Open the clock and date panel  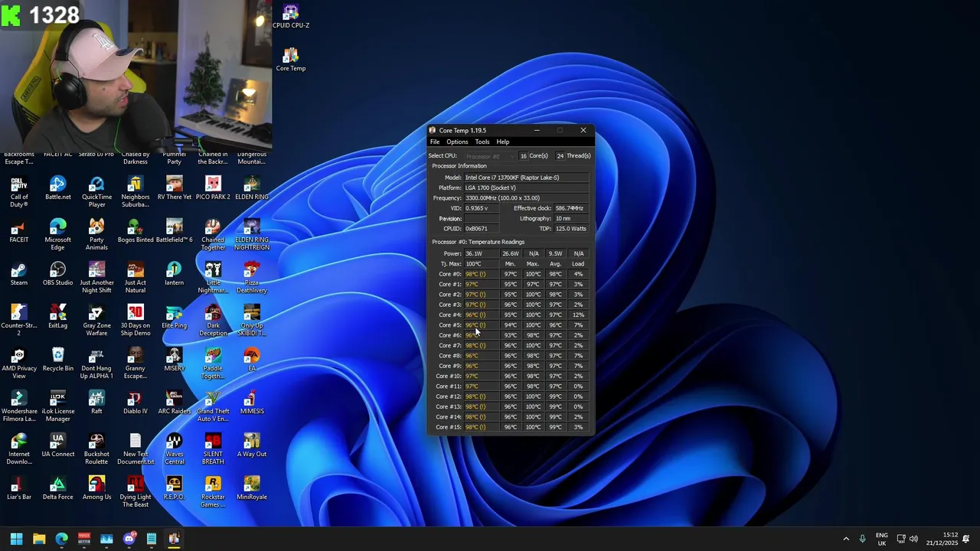(x=942, y=539)
